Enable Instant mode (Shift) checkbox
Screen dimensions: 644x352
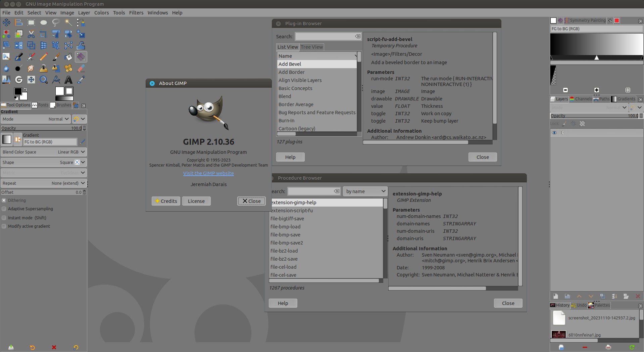[4, 218]
